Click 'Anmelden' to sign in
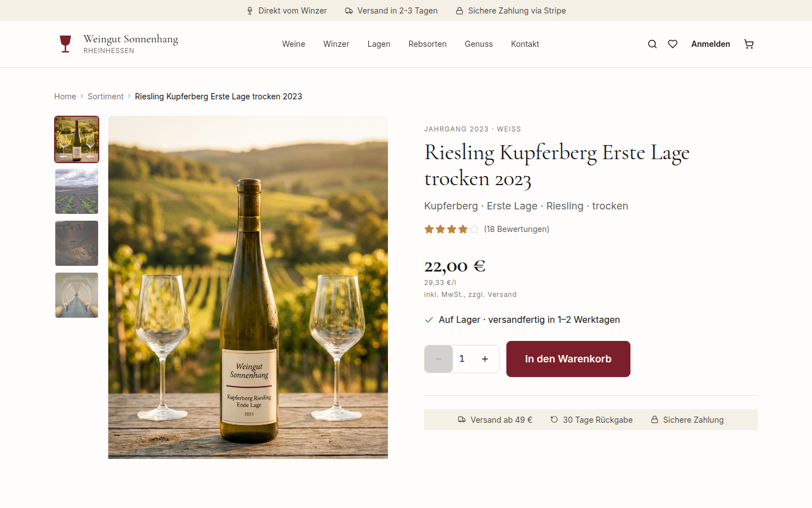Screen dimensions: 812x508 pyautogui.click(x=710, y=43)
